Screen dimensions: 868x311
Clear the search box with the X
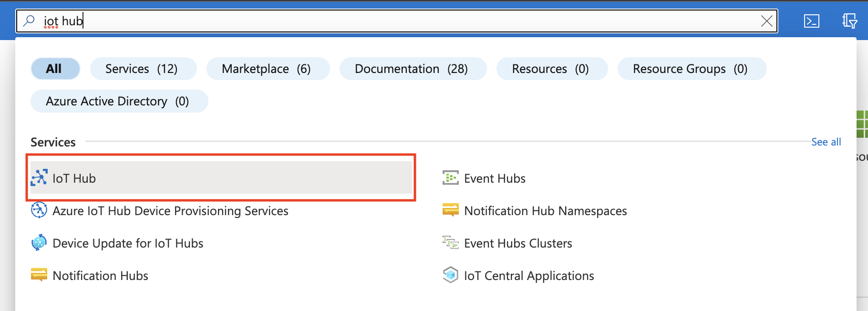[766, 21]
